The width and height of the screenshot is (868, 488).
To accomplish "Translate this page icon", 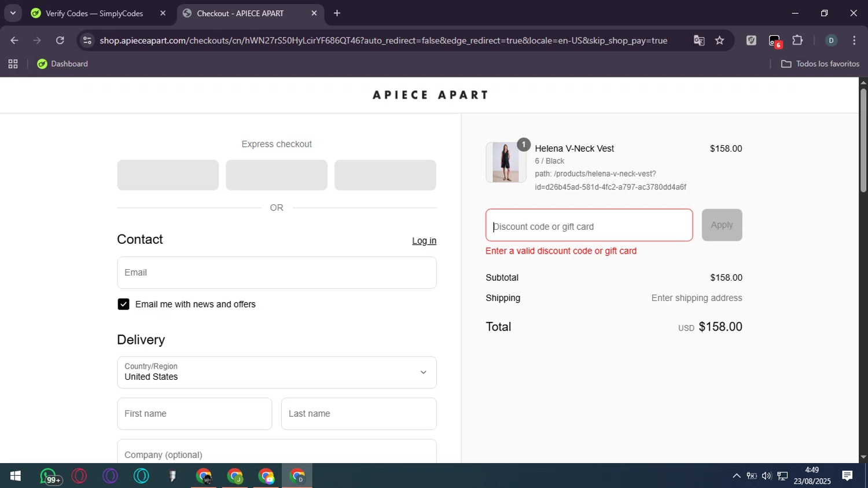I will 699,41.
